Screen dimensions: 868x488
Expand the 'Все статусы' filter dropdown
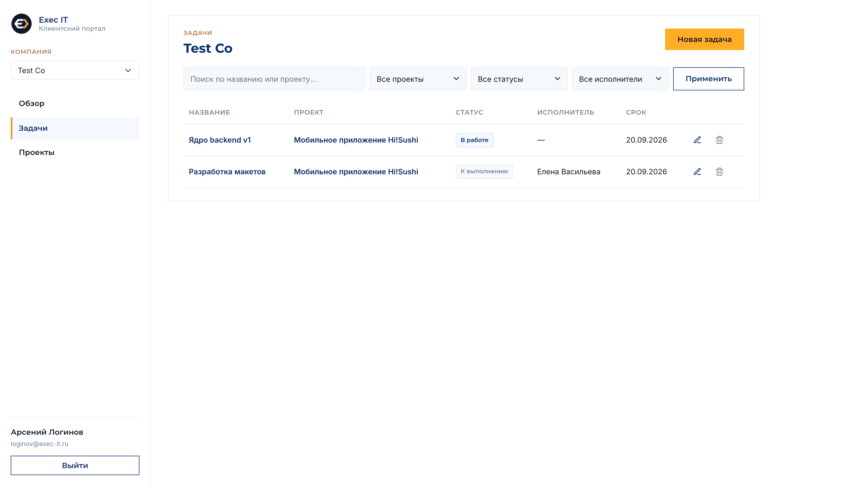click(519, 79)
